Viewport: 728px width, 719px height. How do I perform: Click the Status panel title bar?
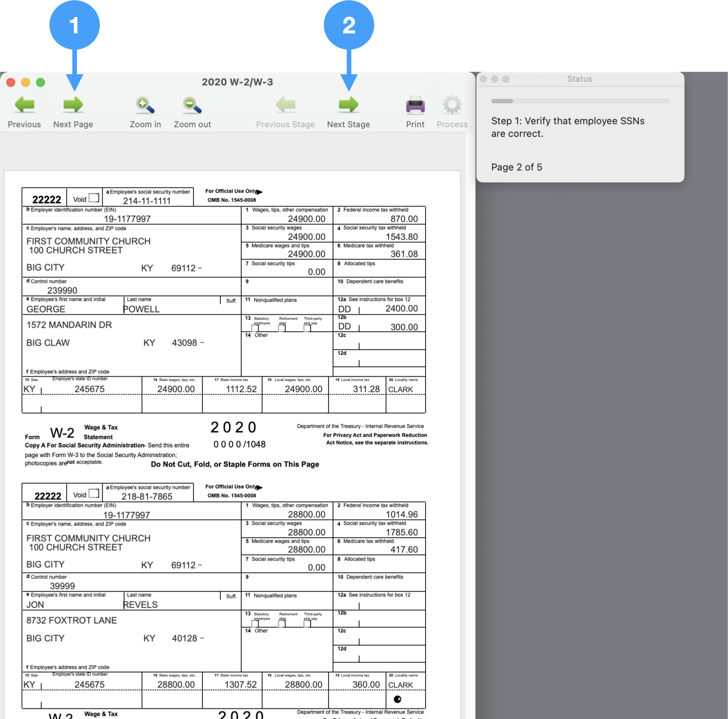click(579, 79)
